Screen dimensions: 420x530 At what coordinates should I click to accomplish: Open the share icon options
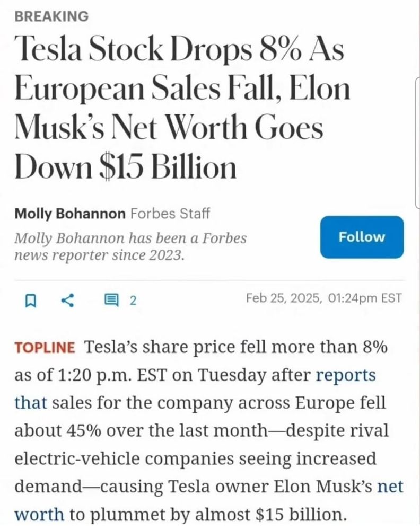tap(68, 300)
